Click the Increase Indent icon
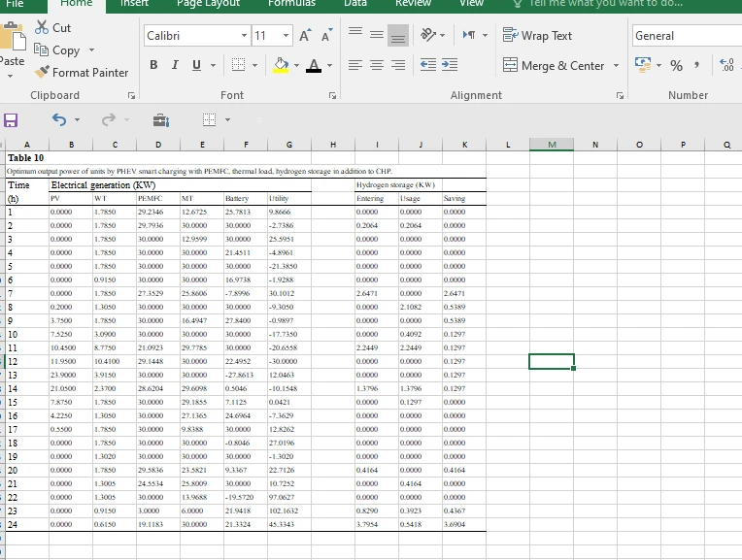The width and height of the screenshot is (742, 560). point(449,66)
